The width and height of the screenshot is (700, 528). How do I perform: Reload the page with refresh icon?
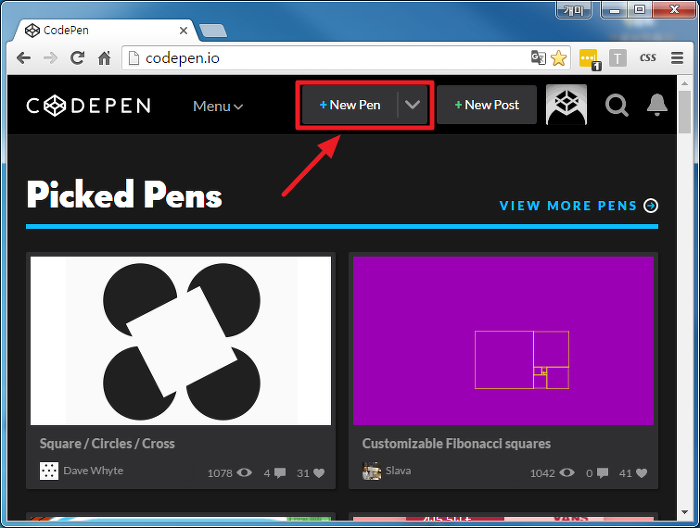[77, 58]
